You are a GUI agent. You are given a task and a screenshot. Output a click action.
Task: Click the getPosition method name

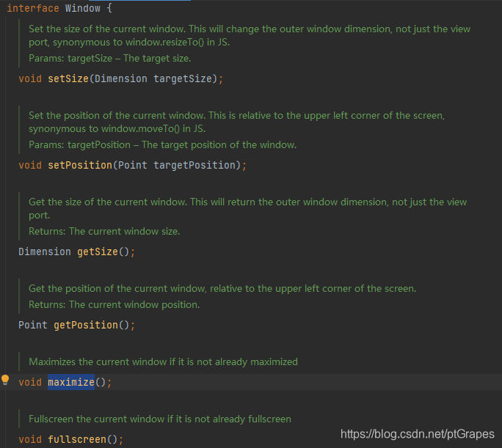tap(86, 326)
